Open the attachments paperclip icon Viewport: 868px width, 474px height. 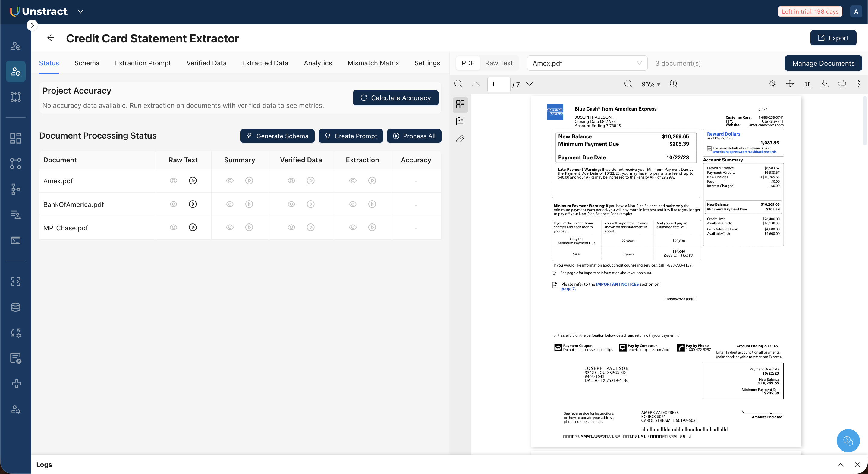[x=460, y=139]
